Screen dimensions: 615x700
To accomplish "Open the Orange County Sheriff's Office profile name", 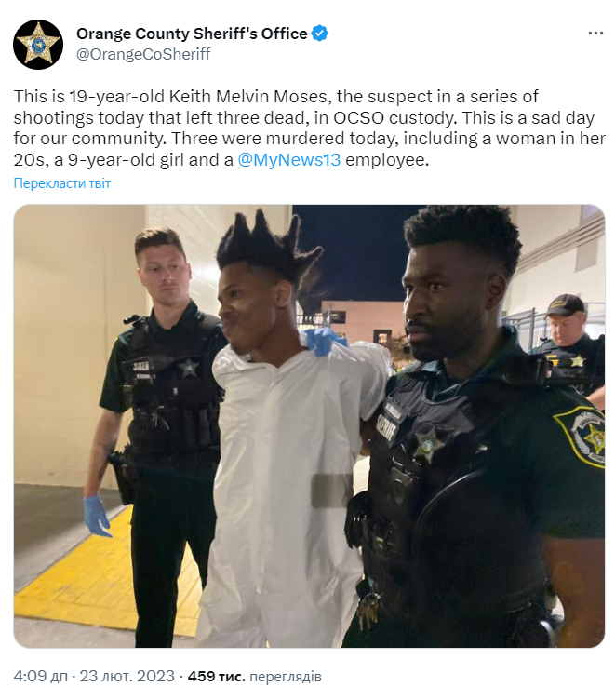I will (192, 34).
